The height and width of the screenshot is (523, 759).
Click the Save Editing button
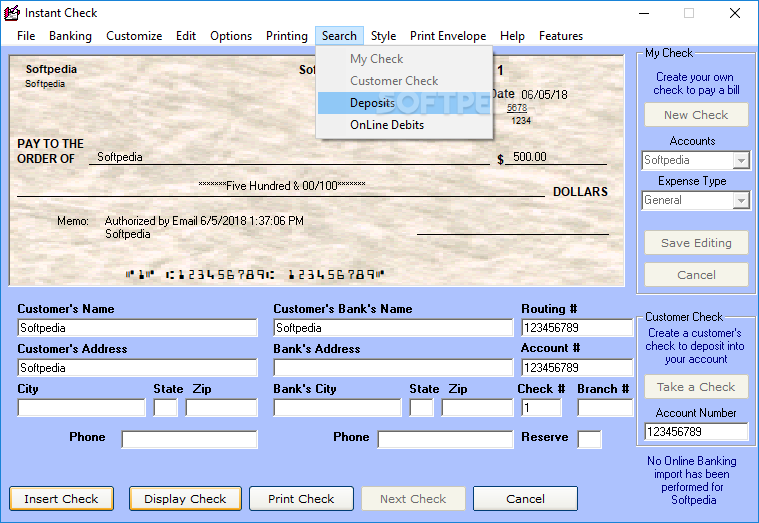coord(696,243)
